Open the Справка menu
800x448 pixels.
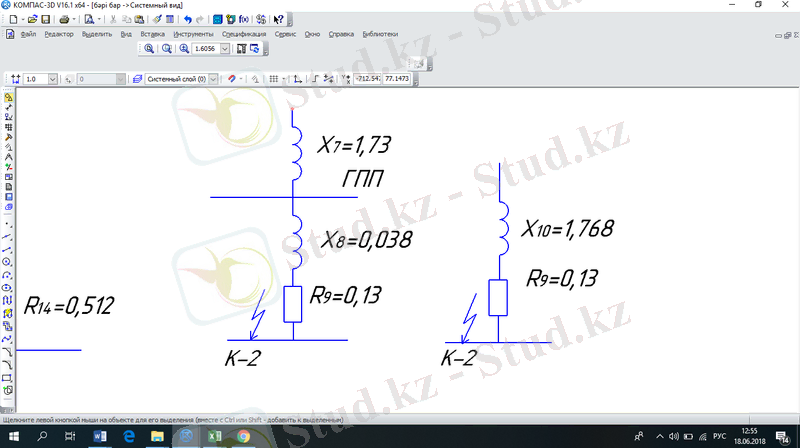(341, 34)
